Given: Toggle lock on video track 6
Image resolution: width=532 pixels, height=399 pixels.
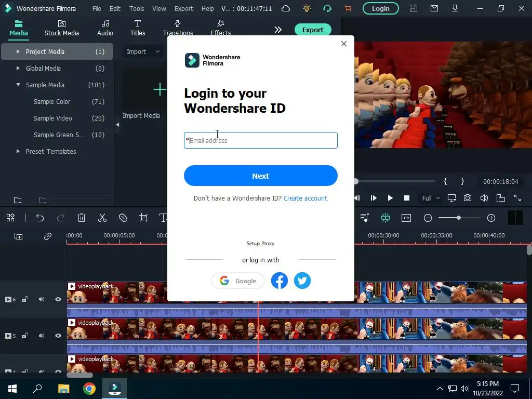Looking at the screenshot, I should (25, 299).
